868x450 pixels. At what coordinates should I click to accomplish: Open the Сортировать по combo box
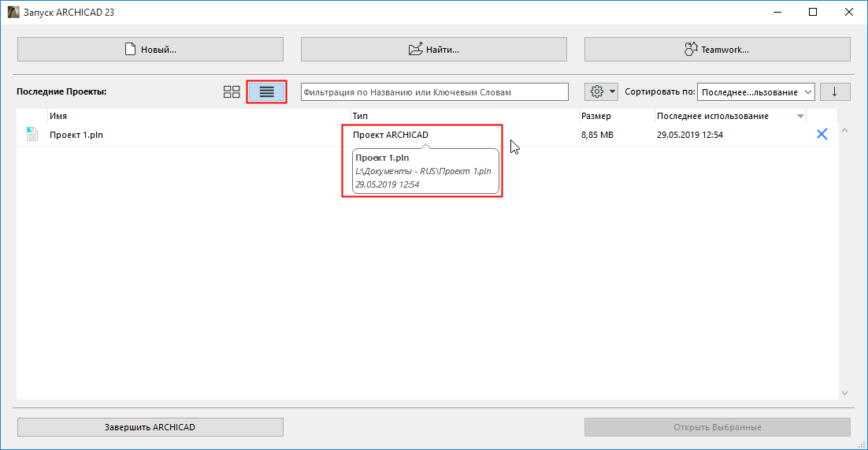(x=756, y=92)
